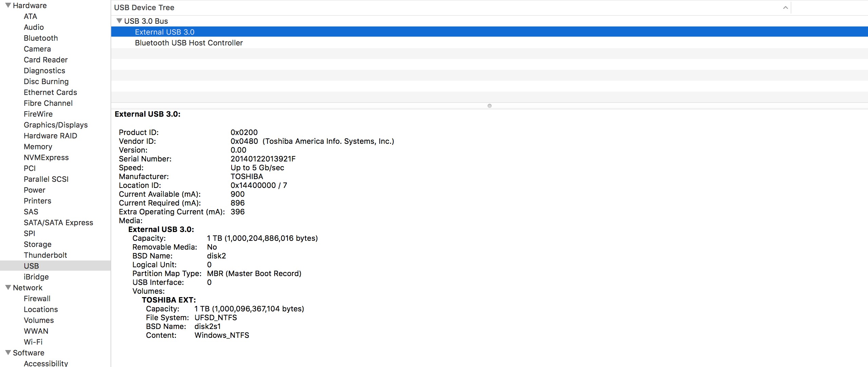Select External USB 3.0 device row
This screenshot has width=868, height=367.
click(489, 32)
